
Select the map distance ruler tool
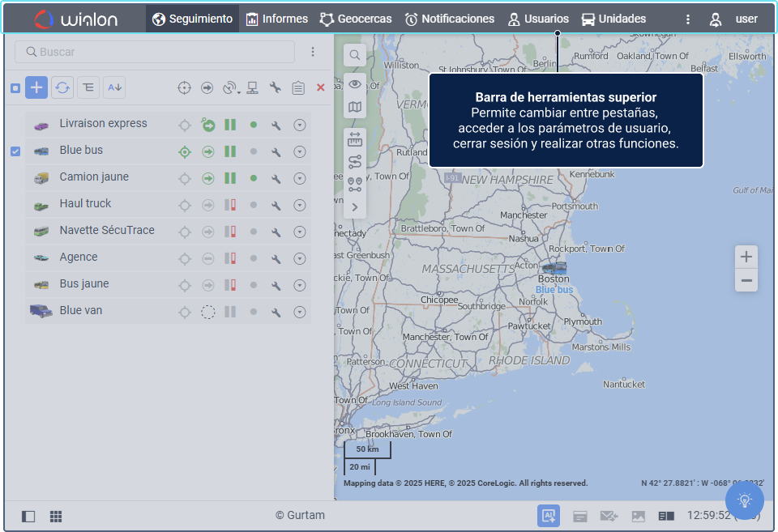point(355,140)
